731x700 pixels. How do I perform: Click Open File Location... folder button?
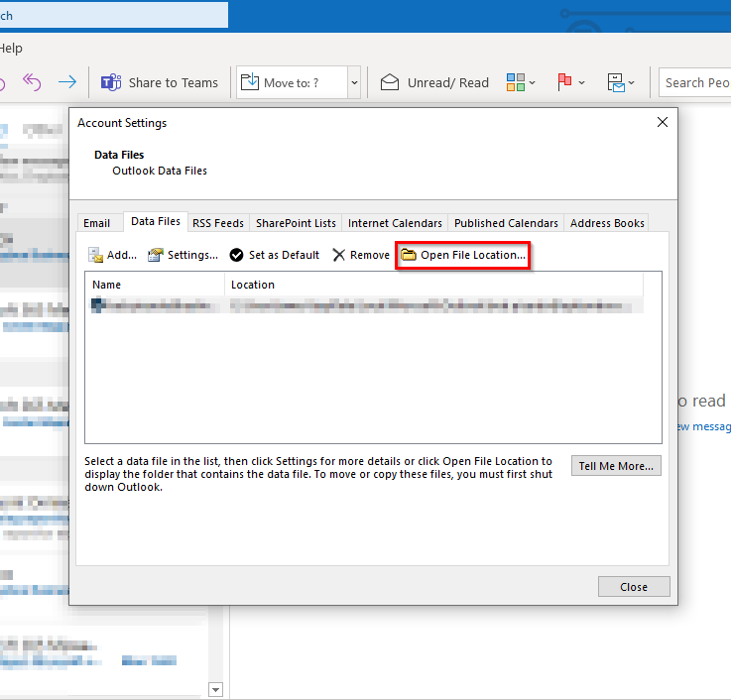[463, 255]
